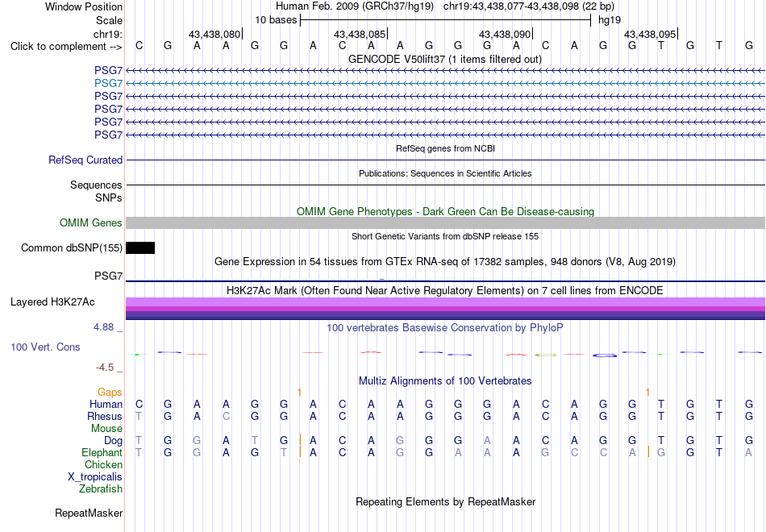Click the RefSeq Curated track label
This screenshot has width=766, height=532.
tap(85, 160)
